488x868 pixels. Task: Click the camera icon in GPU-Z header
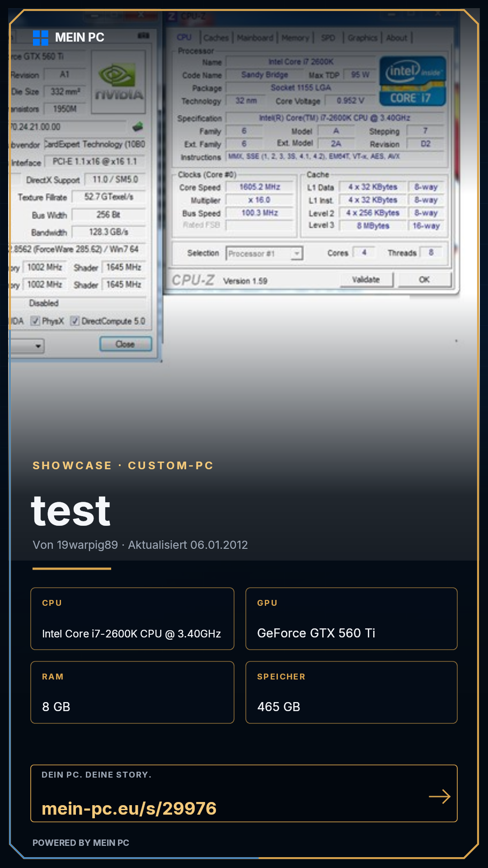tap(144, 36)
